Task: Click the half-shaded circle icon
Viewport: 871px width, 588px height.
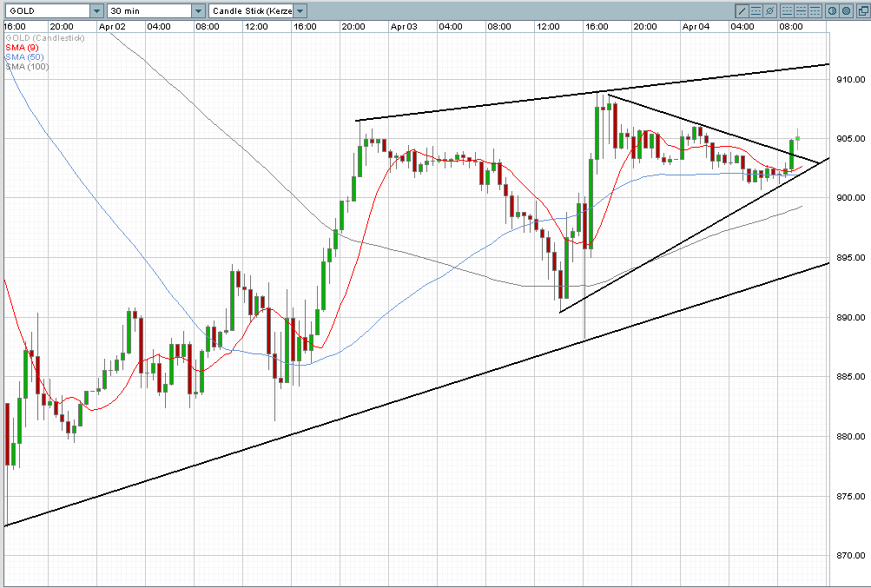Action: tap(831, 10)
